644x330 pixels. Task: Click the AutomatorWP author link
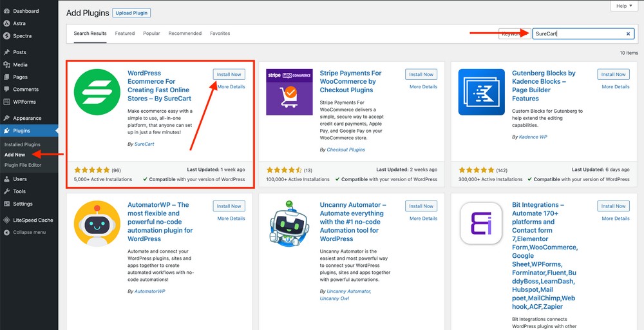click(x=150, y=291)
